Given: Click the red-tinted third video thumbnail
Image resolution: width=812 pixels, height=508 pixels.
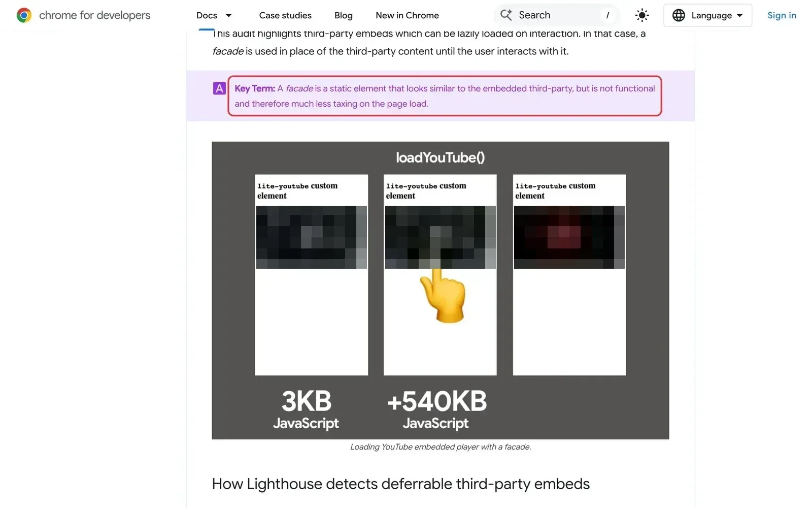Looking at the screenshot, I should [x=569, y=237].
